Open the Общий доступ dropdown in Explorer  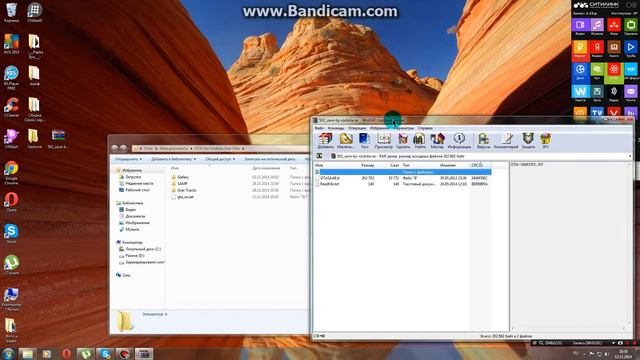click(220, 159)
